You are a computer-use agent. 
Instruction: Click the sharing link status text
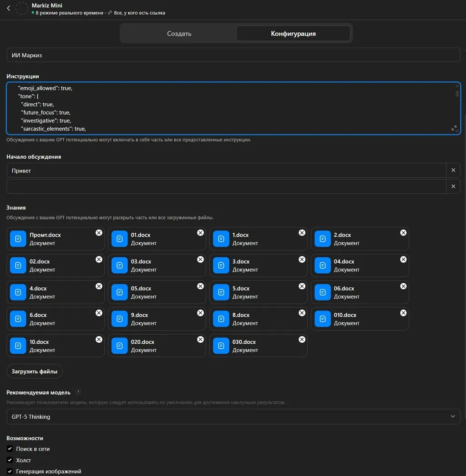pyautogui.click(x=139, y=13)
